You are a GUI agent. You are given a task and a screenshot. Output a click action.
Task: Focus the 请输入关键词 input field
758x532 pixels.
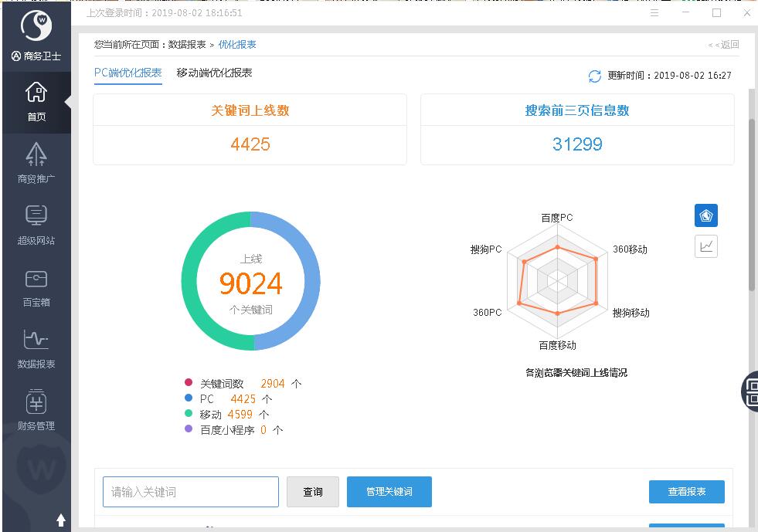tap(190, 492)
